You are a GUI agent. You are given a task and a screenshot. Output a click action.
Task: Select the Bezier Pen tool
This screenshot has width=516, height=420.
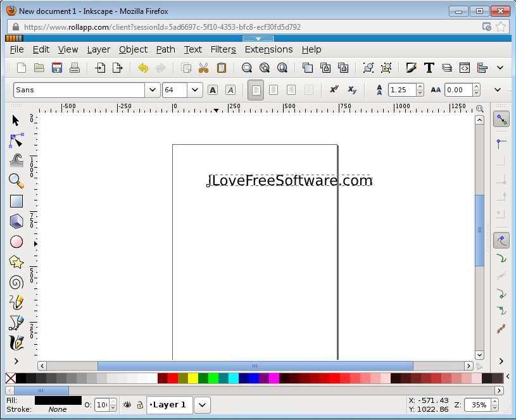16,323
